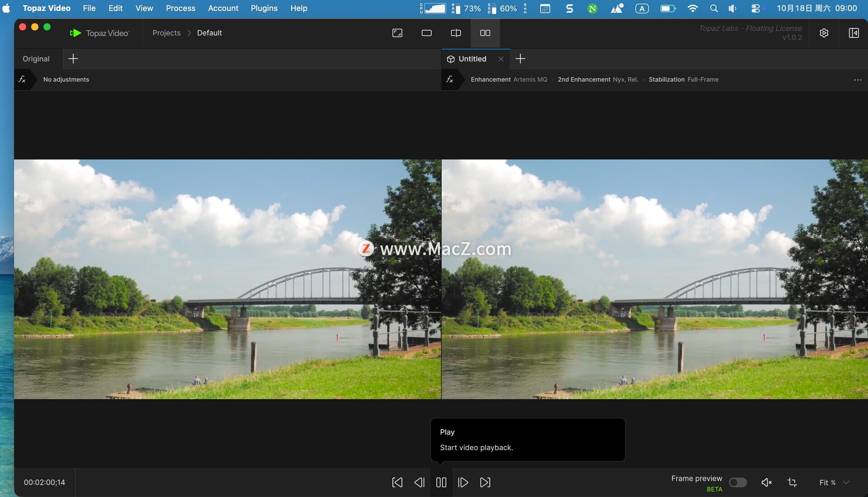Add new tab next to Original
The height and width of the screenshot is (497, 868).
(73, 59)
